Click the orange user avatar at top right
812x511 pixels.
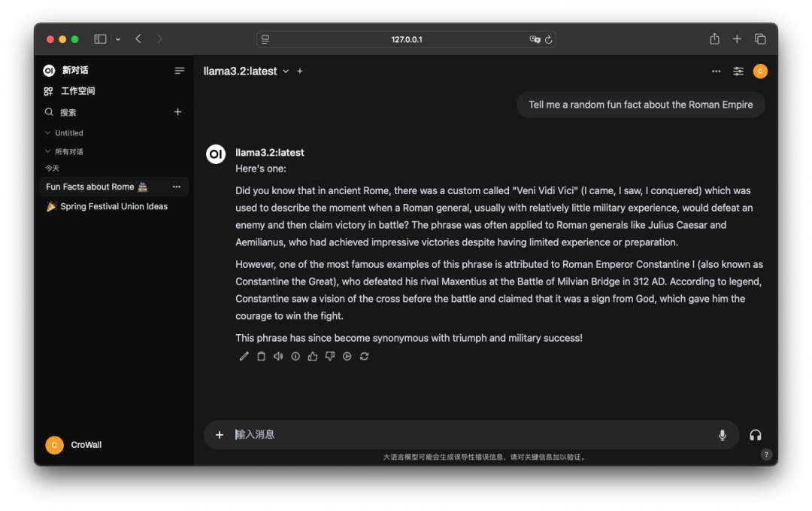pyautogui.click(x=760, y=71)
